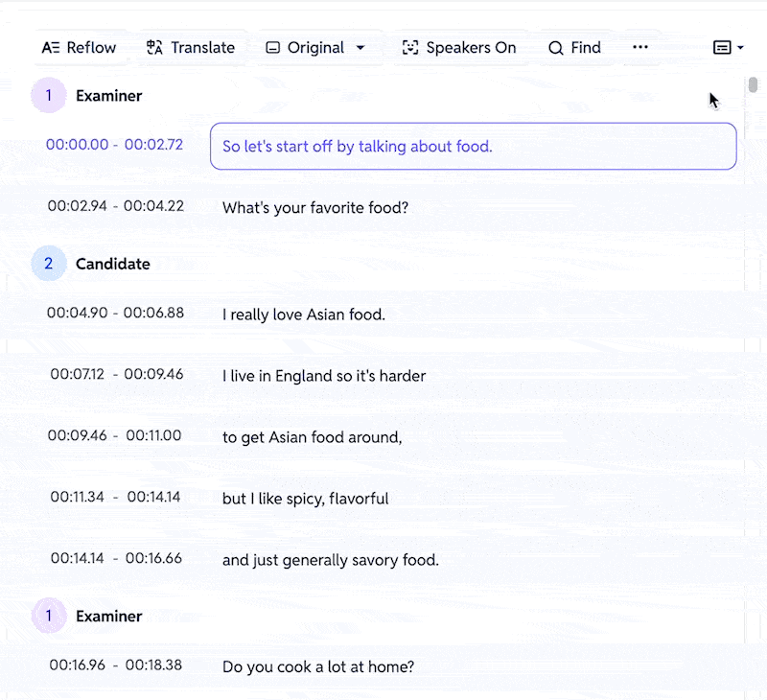The image size is (767, 700).
Task: Click the first Examiner speaker name
Action: coord(109,96)
